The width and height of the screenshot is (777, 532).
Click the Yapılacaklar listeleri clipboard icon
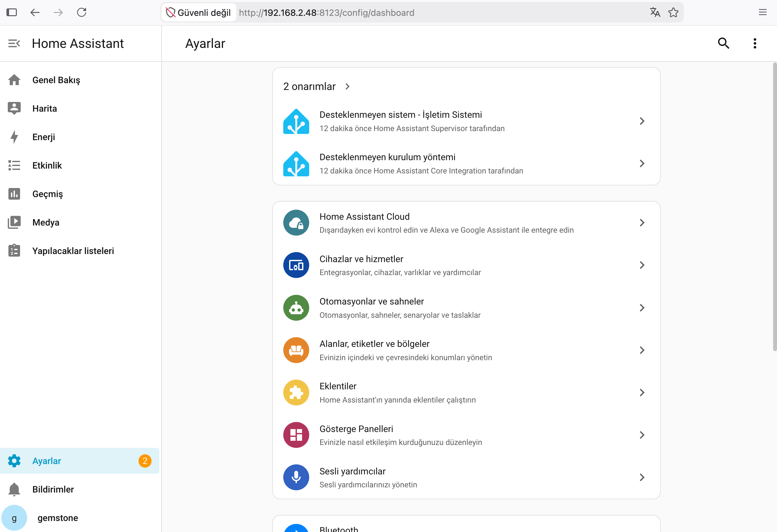pos(14,250)
